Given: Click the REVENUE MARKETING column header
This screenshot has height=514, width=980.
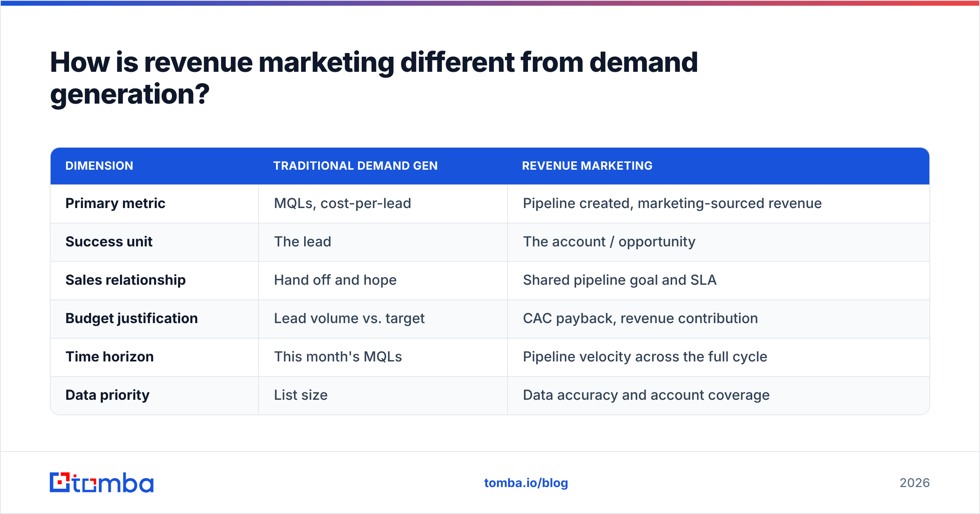Looking at the screenshot, I should (x=587, y=166).
